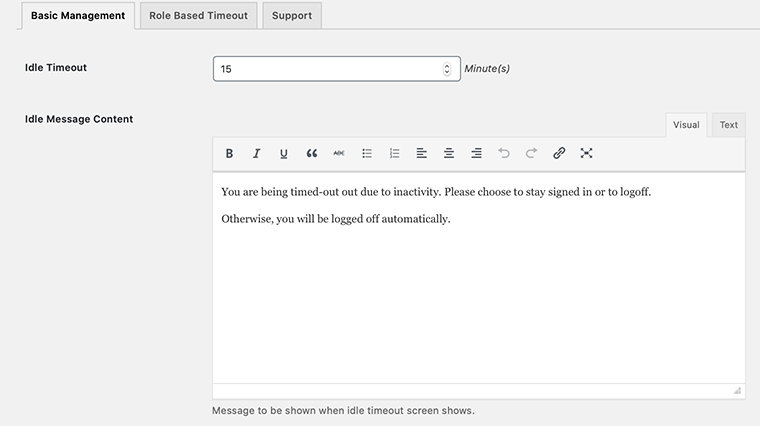Adjust Idle Timeout with the number stepper arrows
The width and height of the screenshot is (760, 426).
click(x=447, y=69)
